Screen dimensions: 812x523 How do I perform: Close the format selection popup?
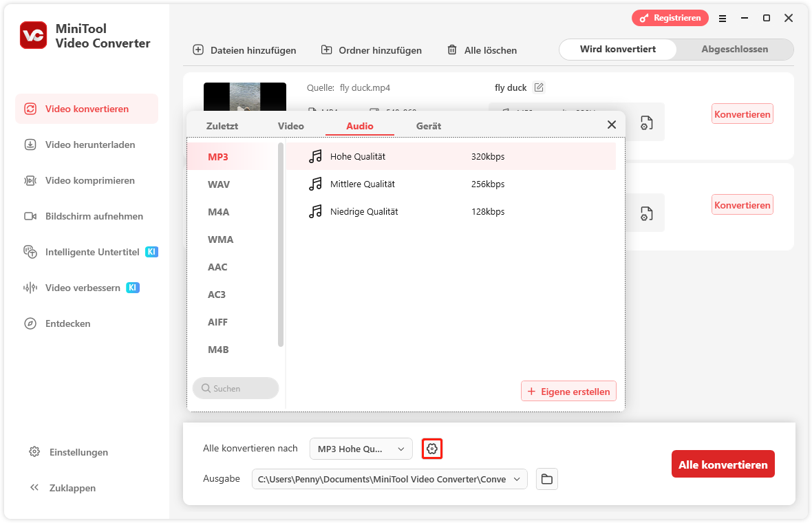(612, 125)
